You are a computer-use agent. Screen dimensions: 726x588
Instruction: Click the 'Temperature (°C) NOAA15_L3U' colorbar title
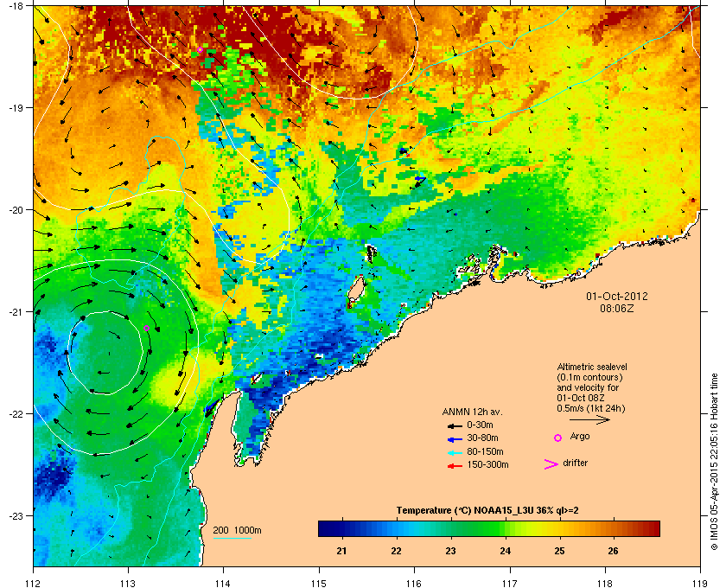(466, 511)
